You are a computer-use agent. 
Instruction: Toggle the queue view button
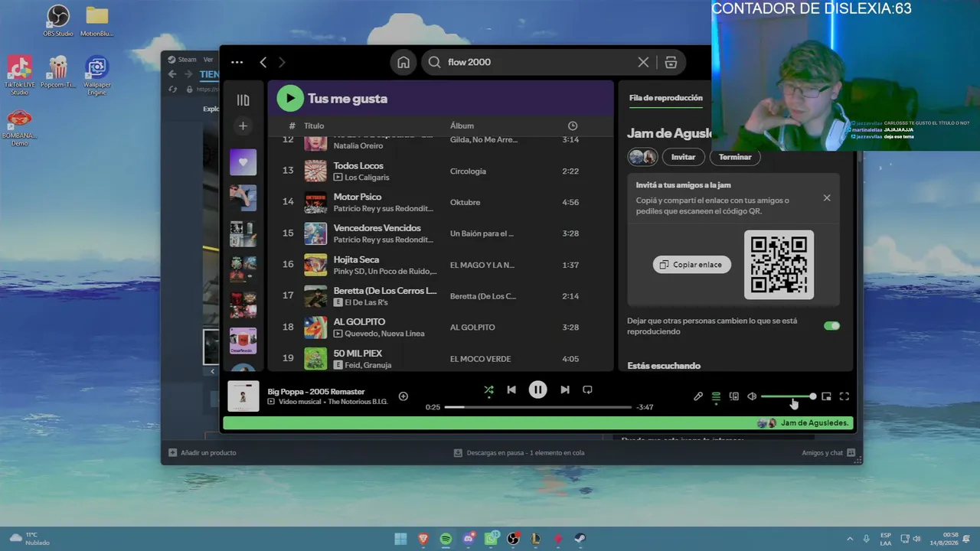pyautogui.click(x=716, y=396)
